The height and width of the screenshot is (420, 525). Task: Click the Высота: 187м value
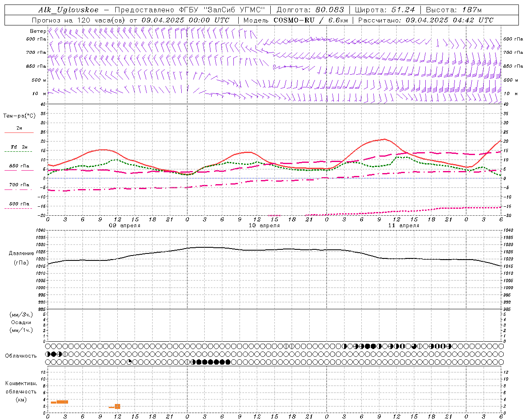(x=454, y=10)
